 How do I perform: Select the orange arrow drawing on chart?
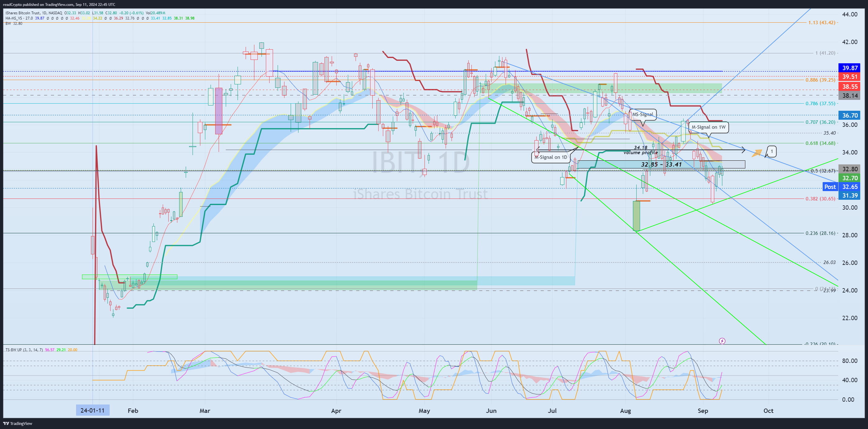757,153
